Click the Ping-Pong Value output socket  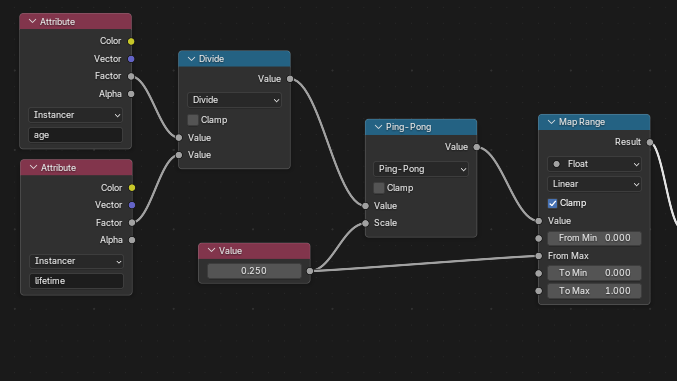(477, 147)
